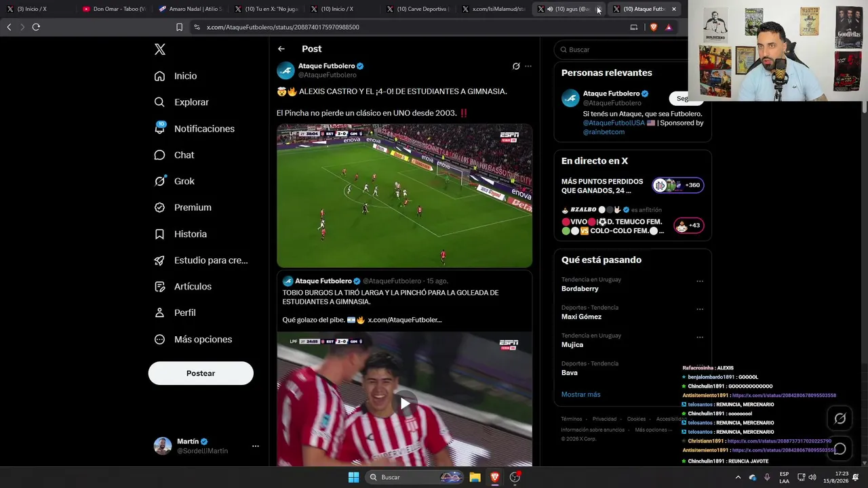868x488 pixels.
Task: Open the Bordaberry trend options menu
Action: tap(700, 281)
